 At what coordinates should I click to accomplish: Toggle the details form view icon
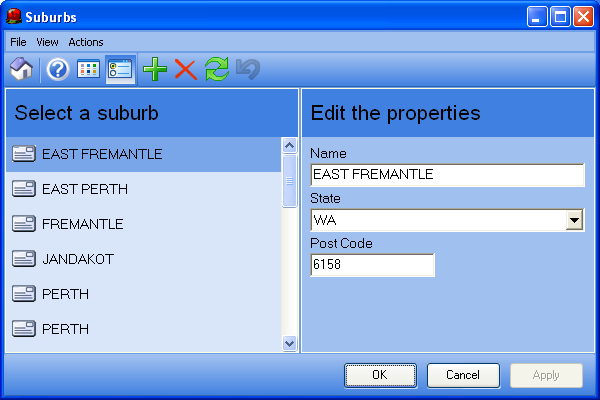[120, 69]
